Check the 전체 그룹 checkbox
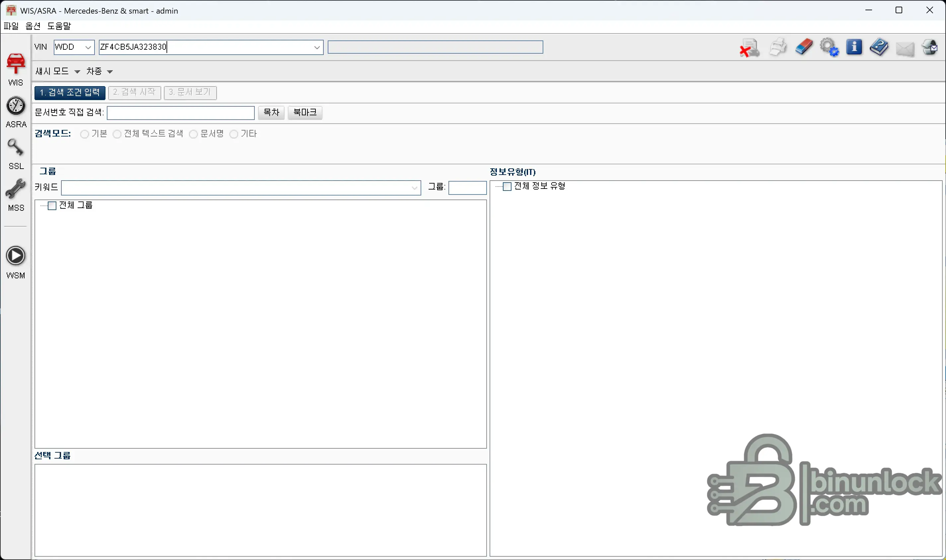Viewport: 946px width, 560px height. (52, 206)
